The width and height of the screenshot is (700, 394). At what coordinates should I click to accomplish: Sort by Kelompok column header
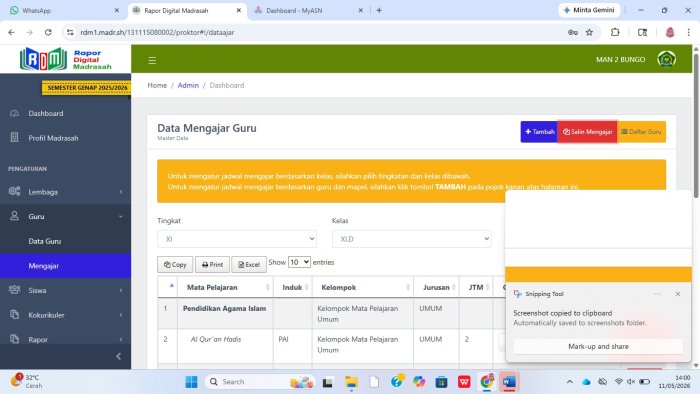click(x=362, y=287)
